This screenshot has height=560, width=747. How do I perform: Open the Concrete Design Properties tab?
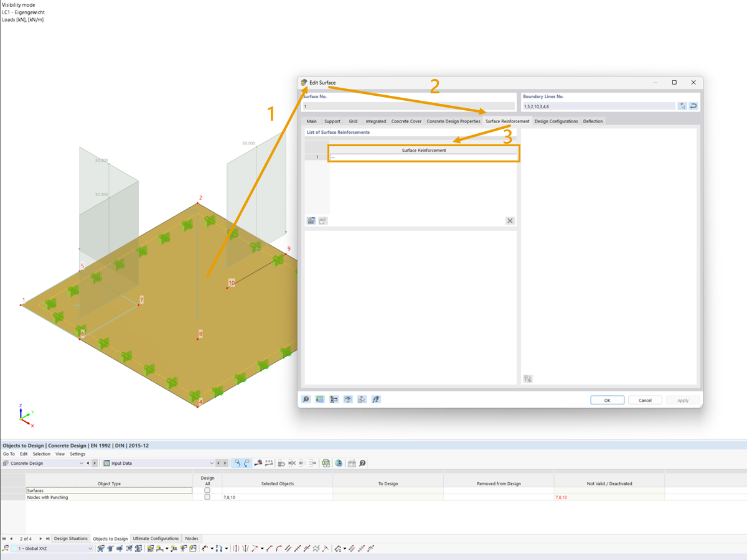pyautogui.click(x=453, y=121)
